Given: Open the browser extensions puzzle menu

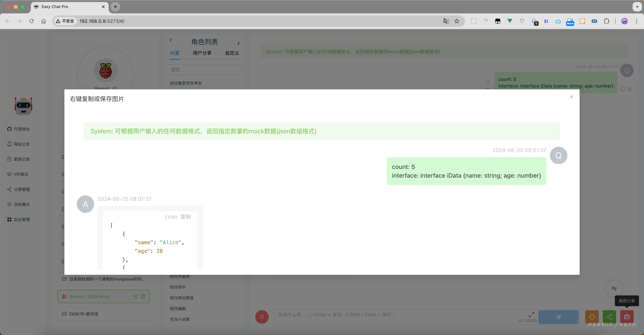Looking at the screenshot, I should [x=607, y=21].
